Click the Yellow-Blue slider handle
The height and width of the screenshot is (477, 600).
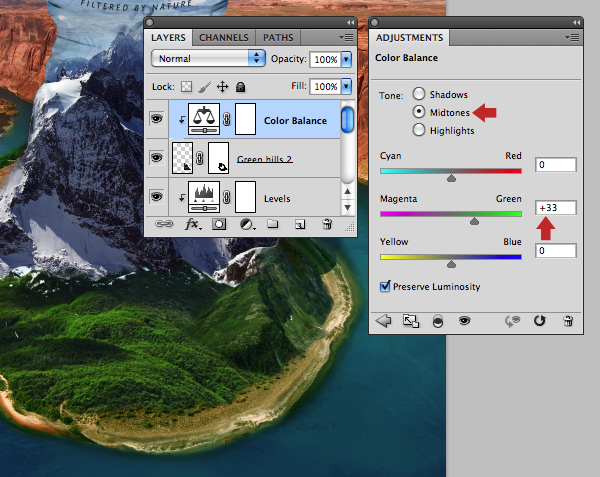tap(452, 264)
